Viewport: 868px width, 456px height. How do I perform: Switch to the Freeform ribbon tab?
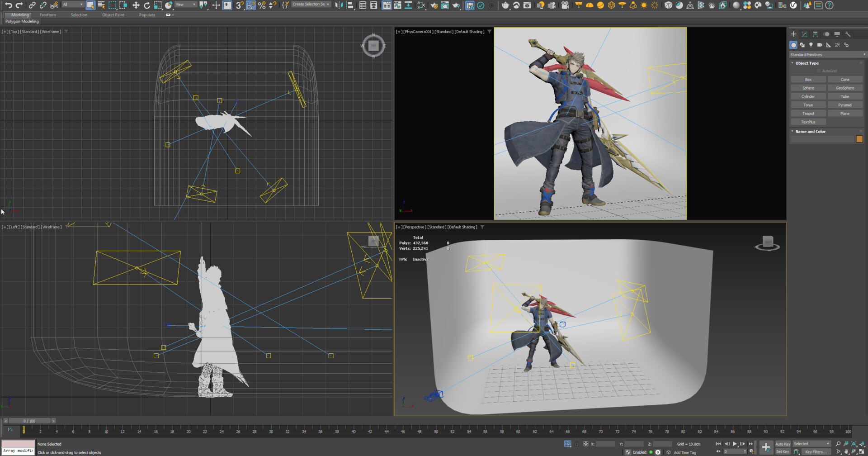(48, 15)
